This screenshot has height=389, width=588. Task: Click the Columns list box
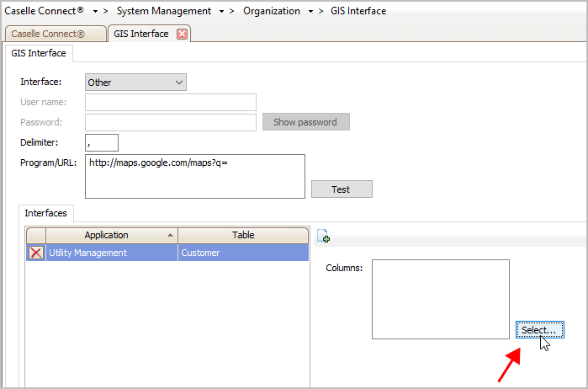(x=441, y=299)
